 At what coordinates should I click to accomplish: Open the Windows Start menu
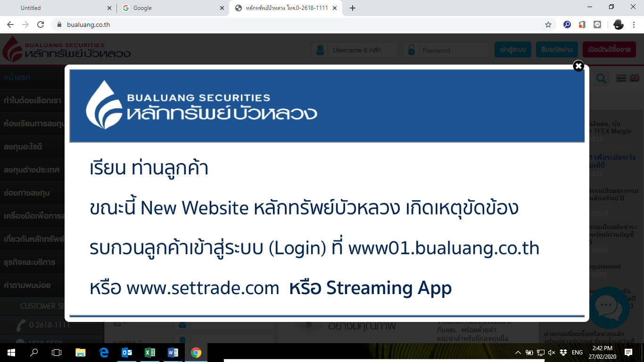pos(11,352)
